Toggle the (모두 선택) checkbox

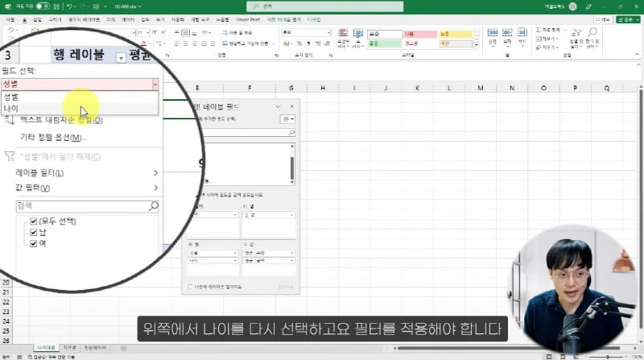tap(34, 221)
